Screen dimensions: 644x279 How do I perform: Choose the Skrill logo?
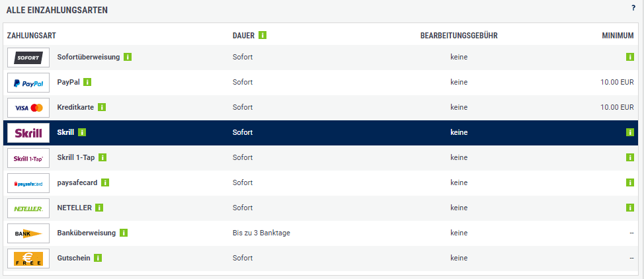(28, 133)
